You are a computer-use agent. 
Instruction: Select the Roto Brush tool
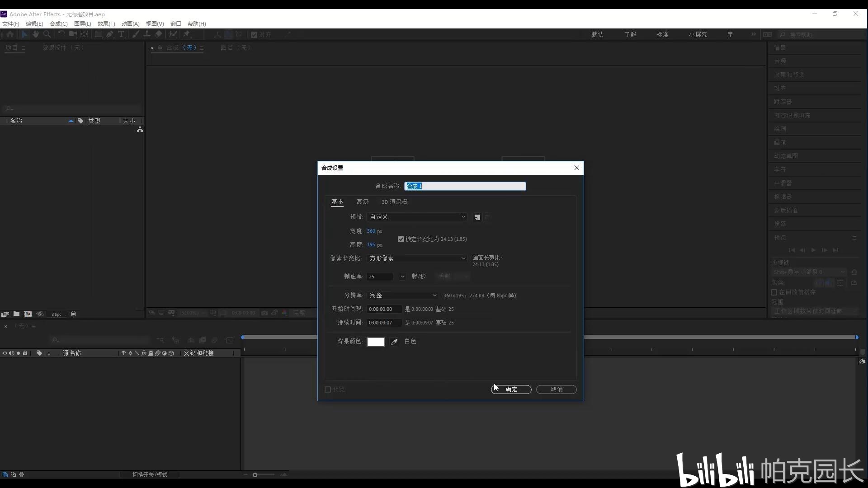click(173, 34)
